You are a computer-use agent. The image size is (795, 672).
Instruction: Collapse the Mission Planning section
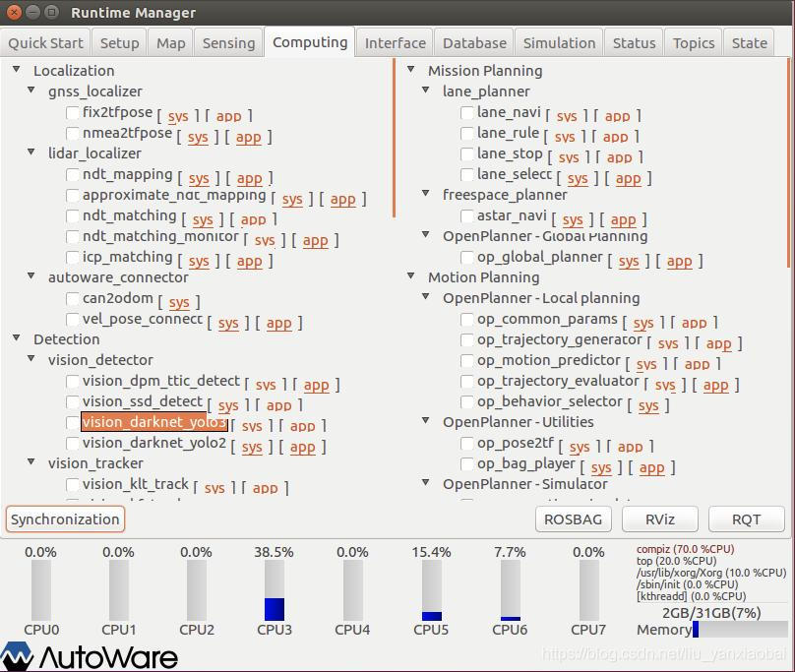click(412, 71)
